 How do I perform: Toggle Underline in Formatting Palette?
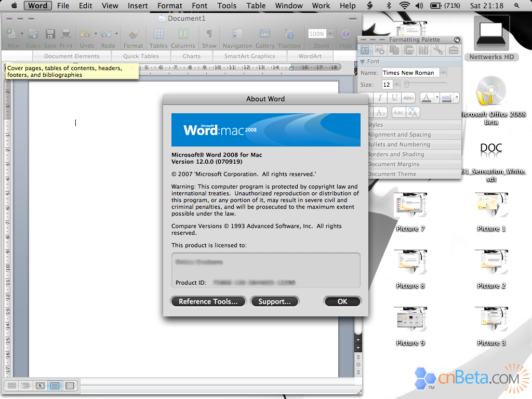[394, 98]
